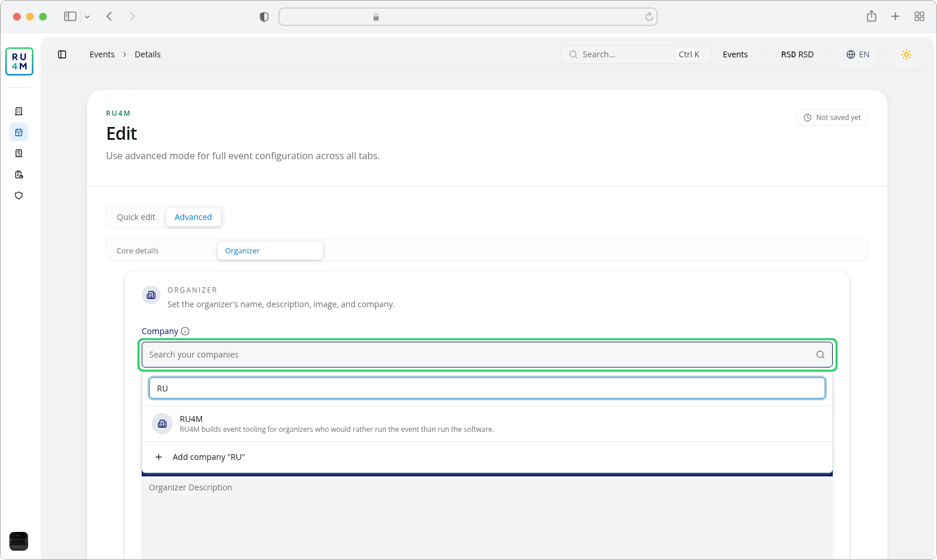Click the Details breadcrumb

click(x=148, y=54)
